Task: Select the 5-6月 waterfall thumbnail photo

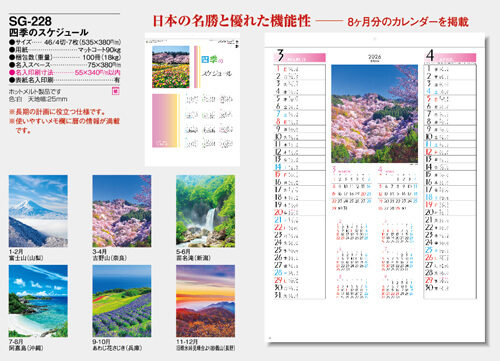Action: click(x=205, y=211)
